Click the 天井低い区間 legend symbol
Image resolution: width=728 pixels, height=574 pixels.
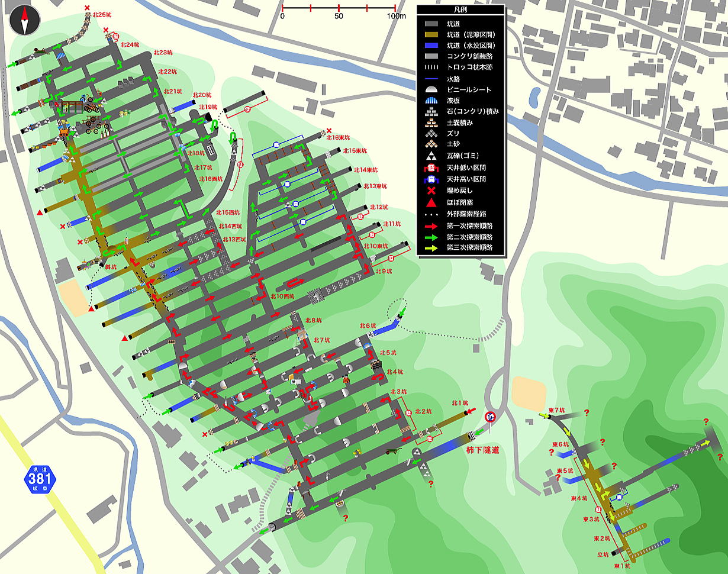431,168
